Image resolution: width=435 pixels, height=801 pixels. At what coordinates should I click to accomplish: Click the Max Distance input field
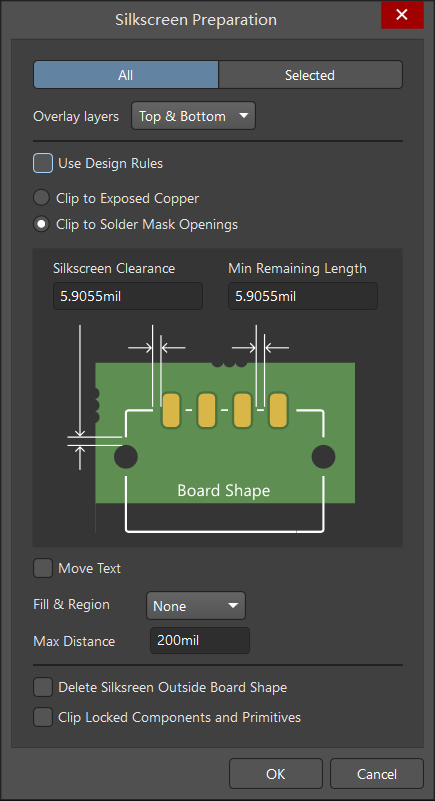click(200, 641)
